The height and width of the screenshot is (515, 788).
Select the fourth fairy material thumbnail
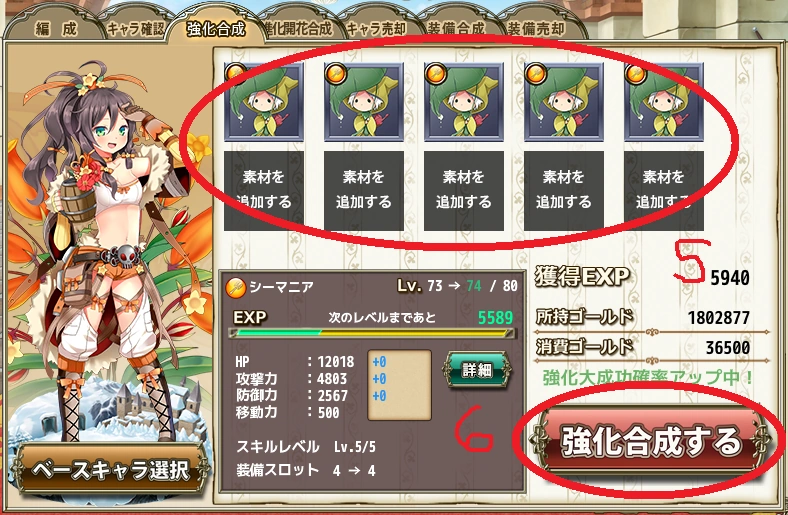coord(564,102)
